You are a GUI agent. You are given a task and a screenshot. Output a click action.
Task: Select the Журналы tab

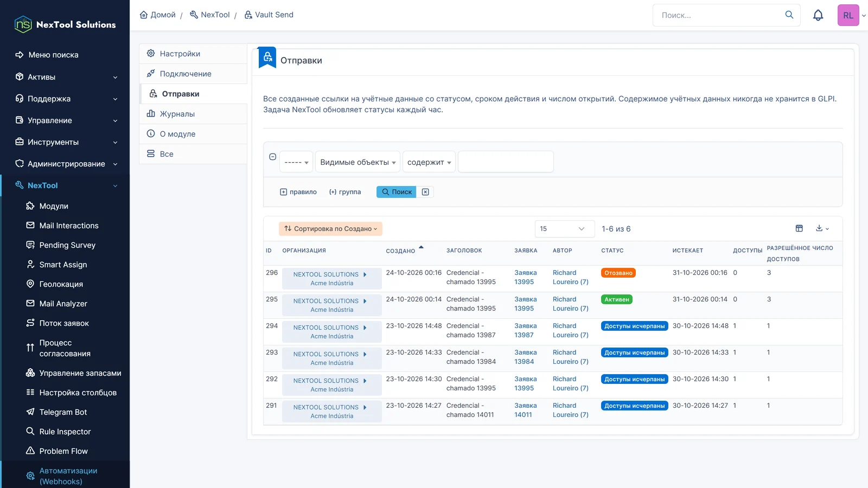tap(193, 114)
